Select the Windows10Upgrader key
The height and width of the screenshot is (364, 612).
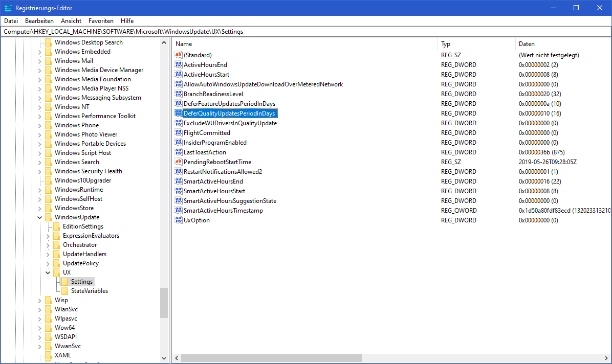tap(83, 180)
